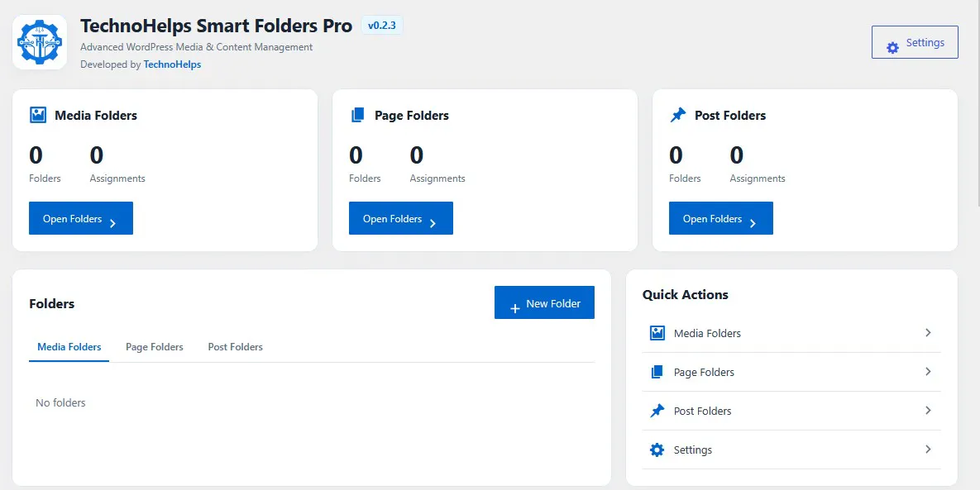Click Post Folders pin icon in Quick Actions

pyautogui.click(x=657, y=411)
